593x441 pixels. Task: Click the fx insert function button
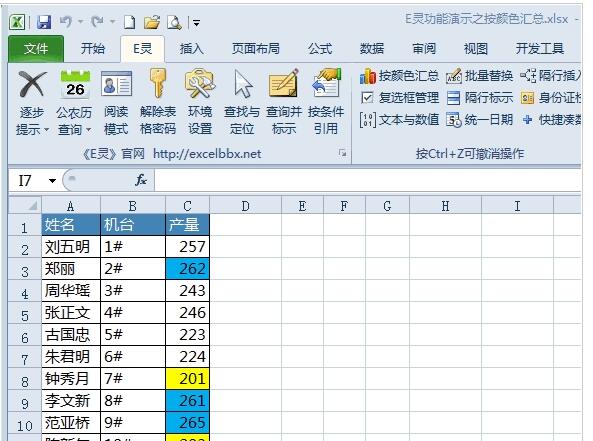pyautogui.click(x=141, y=180)
